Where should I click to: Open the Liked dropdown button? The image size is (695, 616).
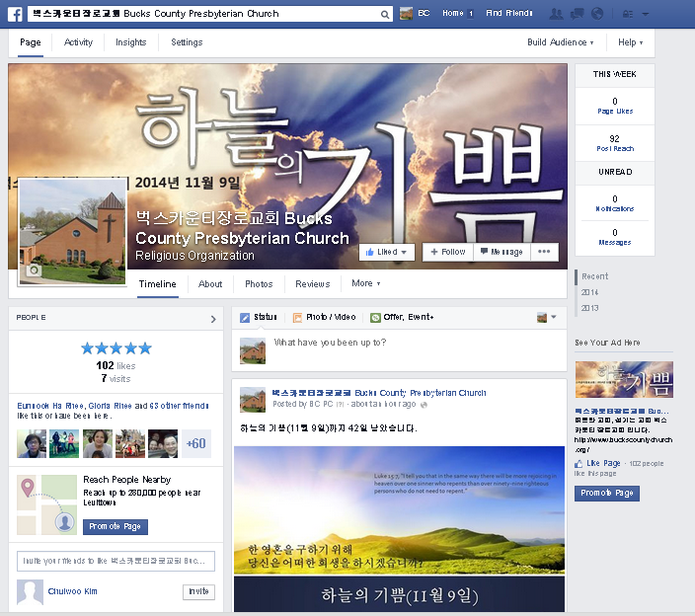387,252
